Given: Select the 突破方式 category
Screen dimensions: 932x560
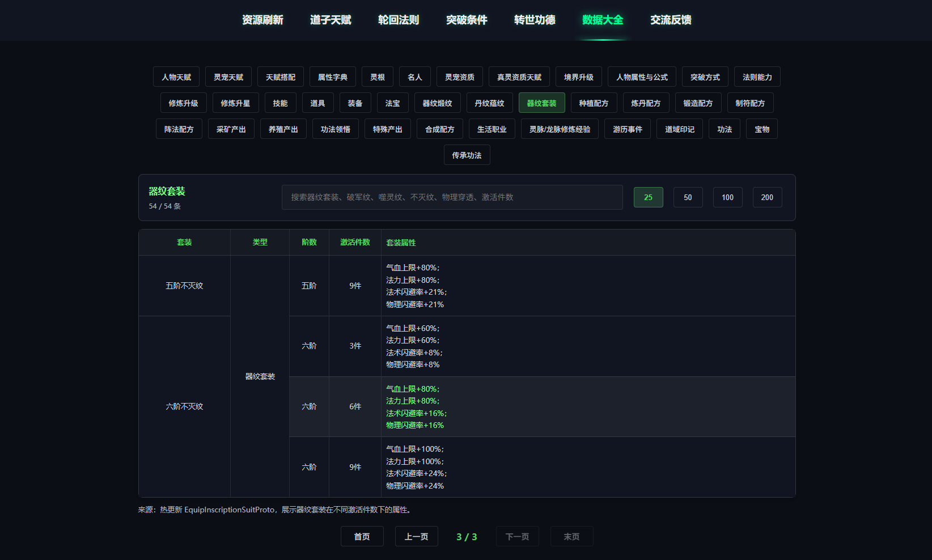Looking at the screenshot, I should click(705, 77).
